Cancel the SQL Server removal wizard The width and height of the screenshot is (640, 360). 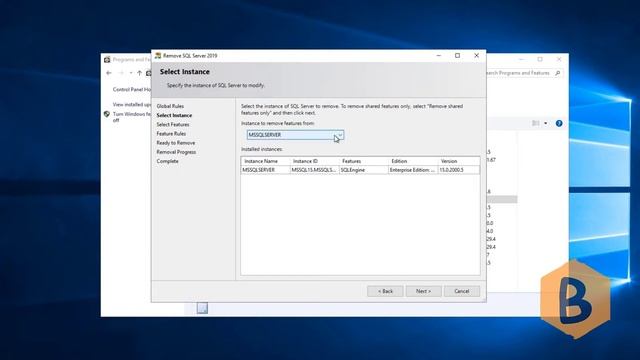462,291
